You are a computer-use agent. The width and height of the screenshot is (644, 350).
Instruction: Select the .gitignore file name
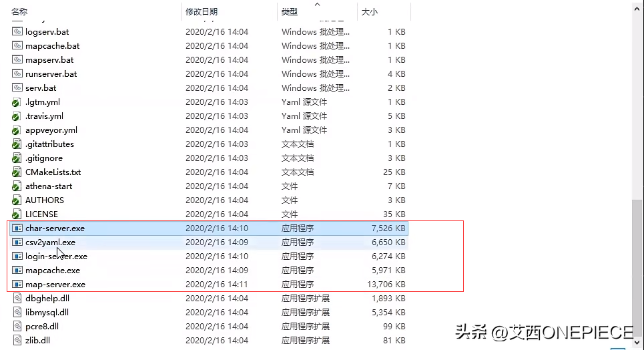(x=44, y=158)
